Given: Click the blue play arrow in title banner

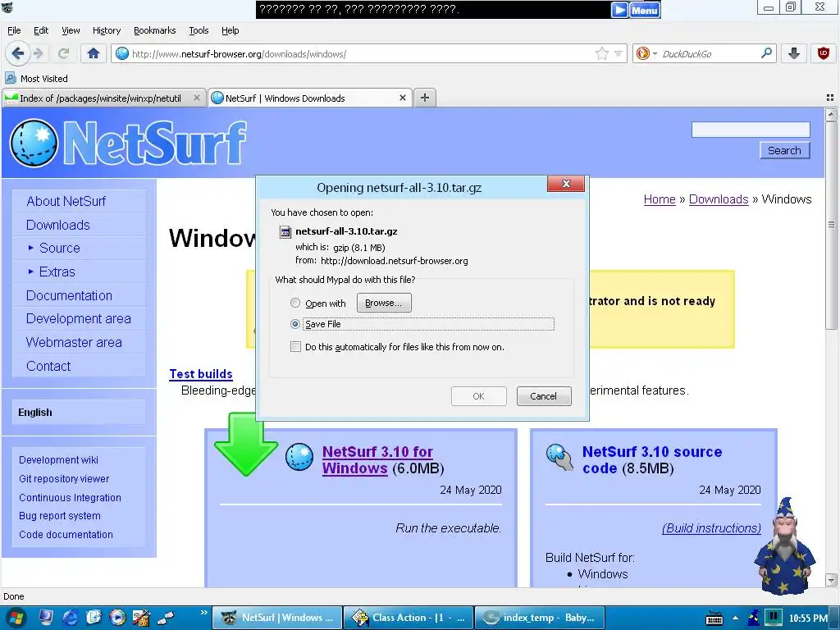Looking at the screenshot, I should (x=619, y=10).
